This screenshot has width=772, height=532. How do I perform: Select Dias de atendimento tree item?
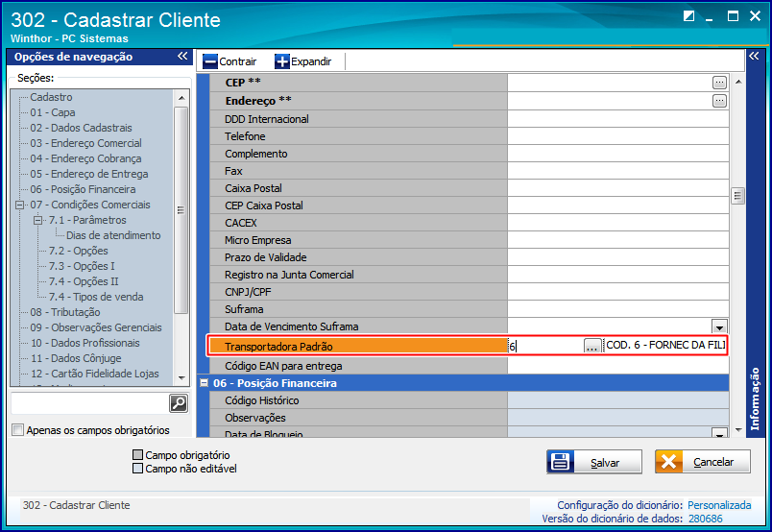point(113,235)
